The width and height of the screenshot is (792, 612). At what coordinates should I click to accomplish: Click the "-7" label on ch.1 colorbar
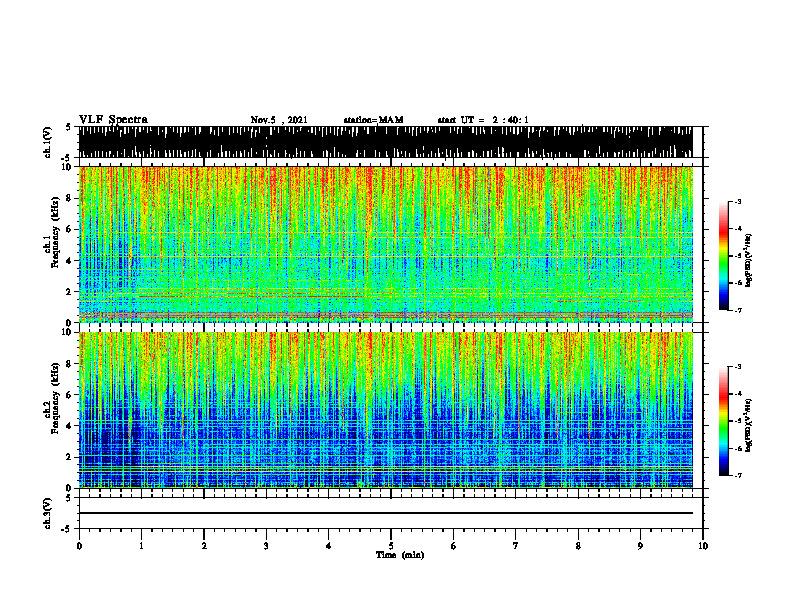738,310
